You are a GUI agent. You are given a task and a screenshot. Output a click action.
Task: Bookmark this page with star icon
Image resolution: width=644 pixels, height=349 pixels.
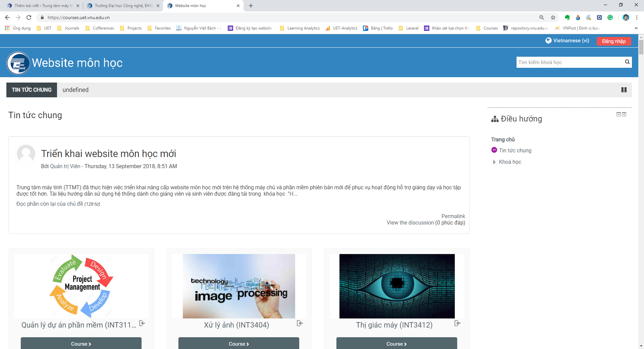point(553,17)
